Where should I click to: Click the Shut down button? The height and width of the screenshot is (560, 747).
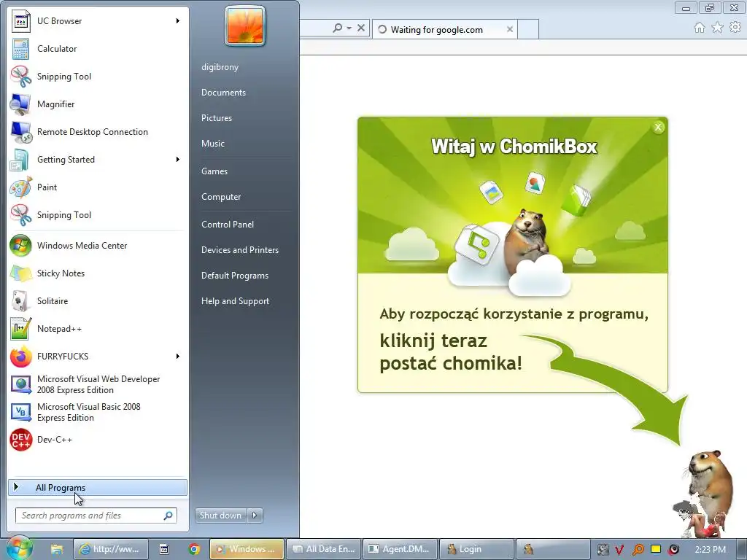coord(221,516)
